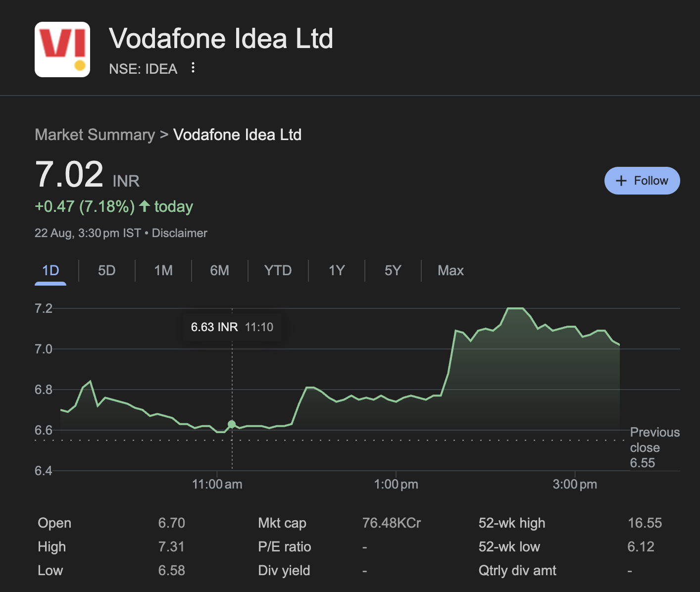Viewport: 700px width, 592px height.
Task: Click the green up arrow next to today
Action: 145,206
